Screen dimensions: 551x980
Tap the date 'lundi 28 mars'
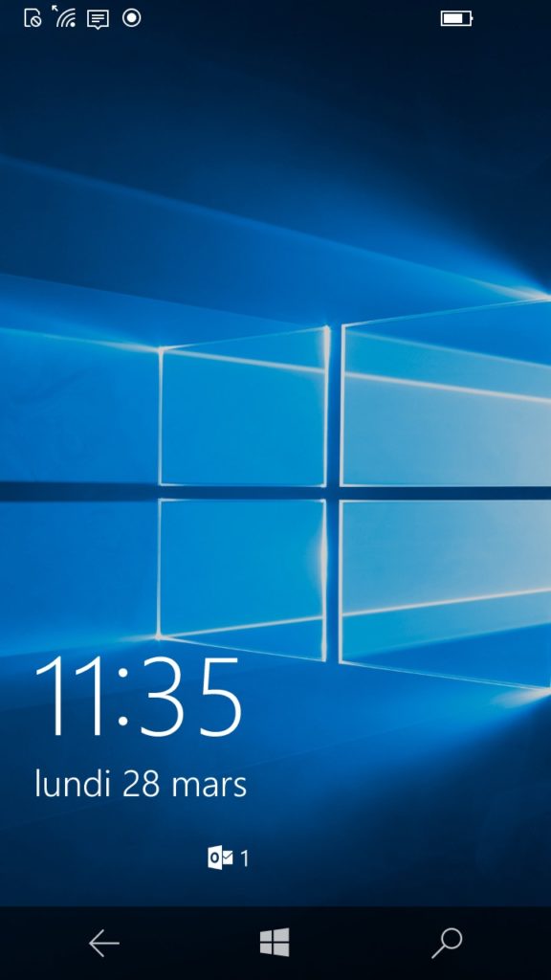coord(141,784)
